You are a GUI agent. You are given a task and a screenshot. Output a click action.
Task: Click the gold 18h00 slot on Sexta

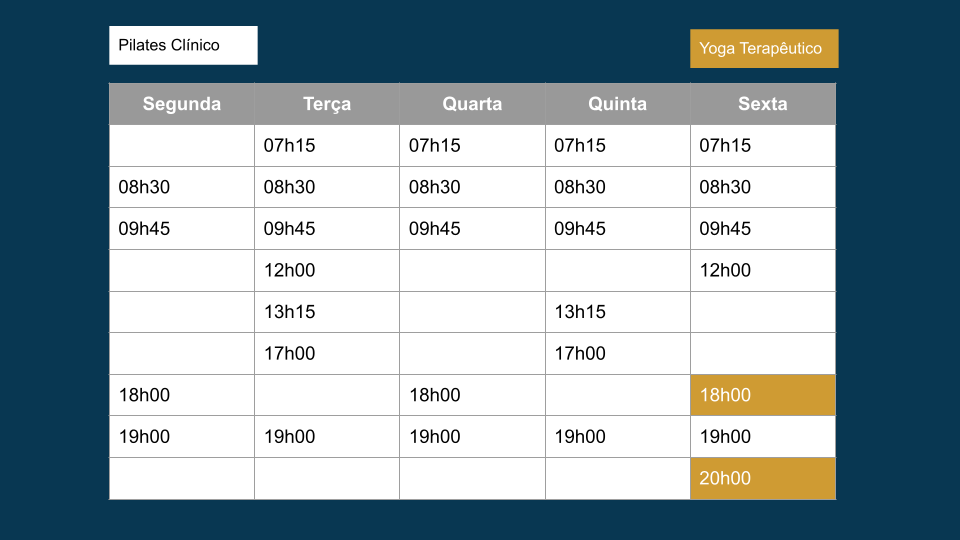pyautogui.click(x=763, y=395)
